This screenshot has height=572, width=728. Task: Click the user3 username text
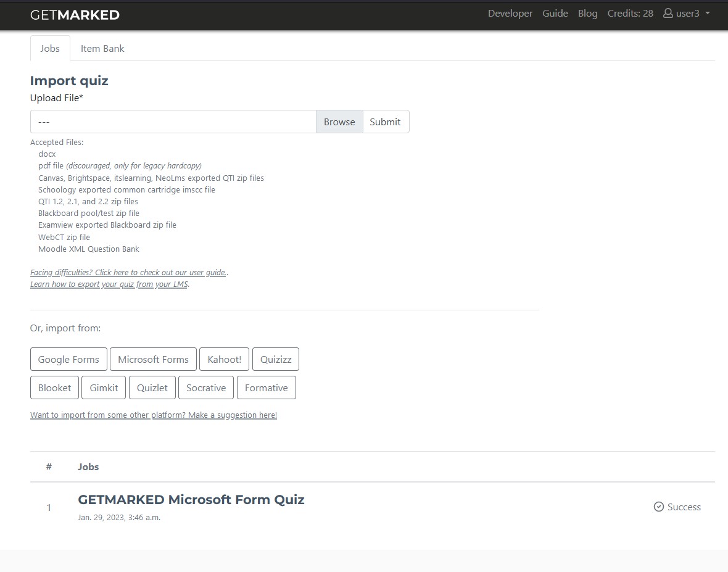tap(688, 14)
